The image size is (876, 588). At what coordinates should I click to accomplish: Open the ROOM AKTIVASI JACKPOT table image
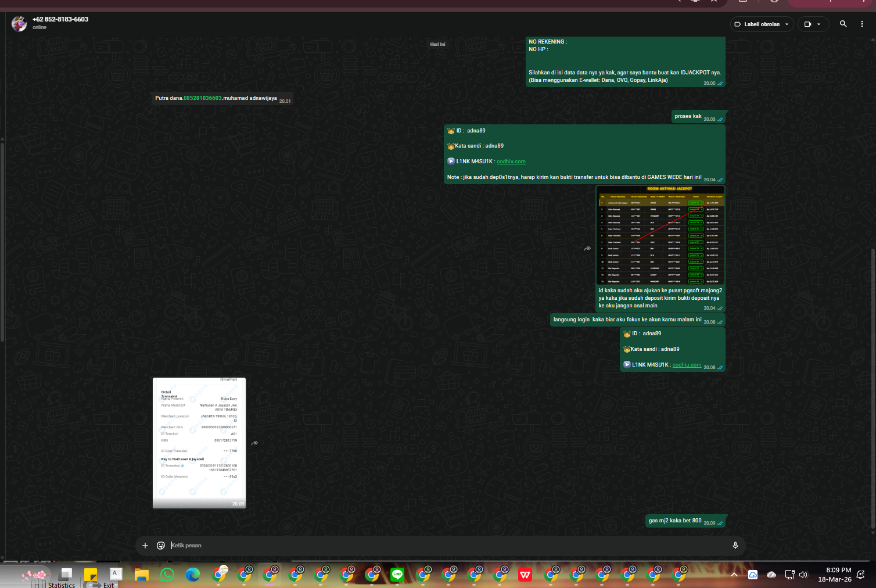point(661,235)
